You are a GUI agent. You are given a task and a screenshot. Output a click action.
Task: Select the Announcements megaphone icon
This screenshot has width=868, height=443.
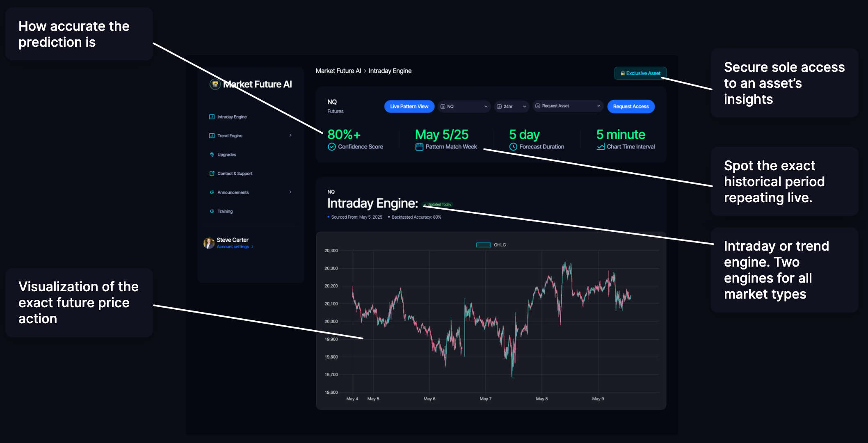[212, 192]
